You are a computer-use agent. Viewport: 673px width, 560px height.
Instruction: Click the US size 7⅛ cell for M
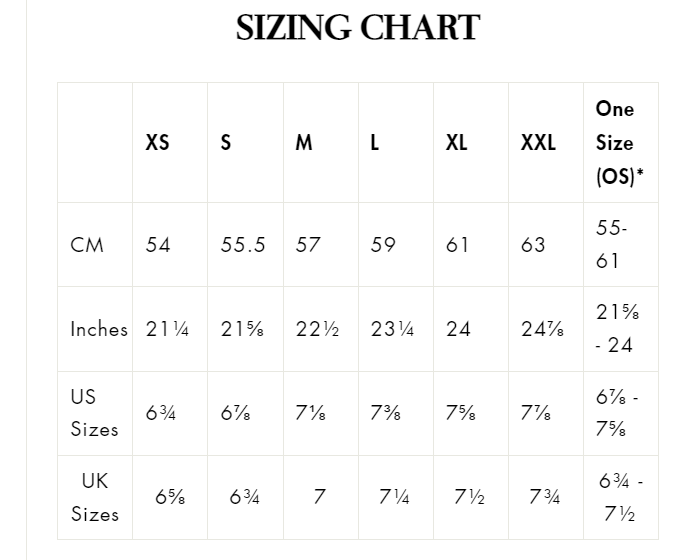click(x=310, y=413)
